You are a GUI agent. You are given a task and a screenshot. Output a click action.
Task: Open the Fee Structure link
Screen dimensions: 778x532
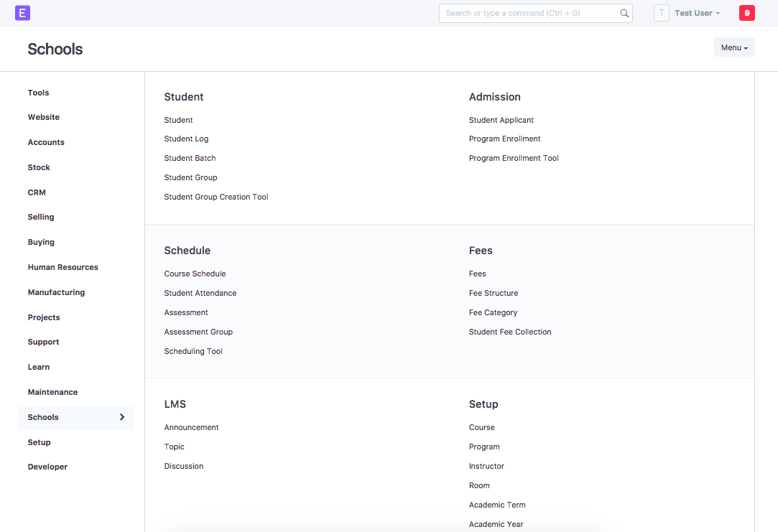[x=493, y=293]
